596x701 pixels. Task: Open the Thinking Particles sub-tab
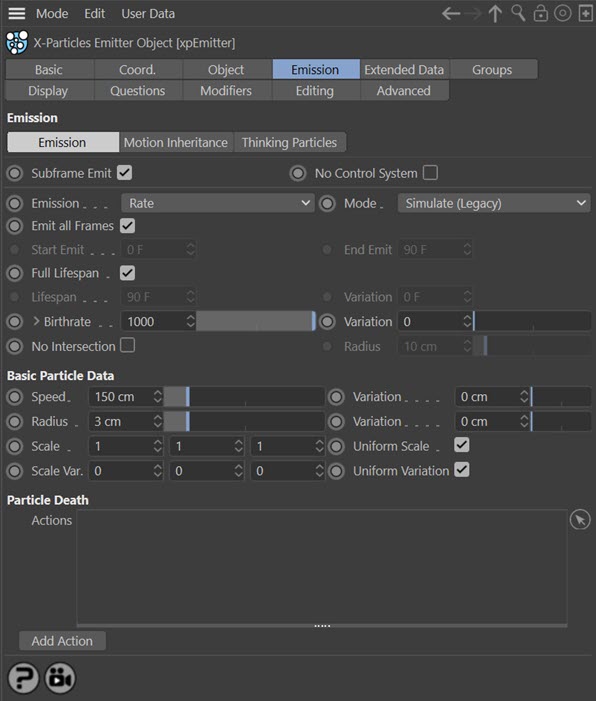coord(289,142)
